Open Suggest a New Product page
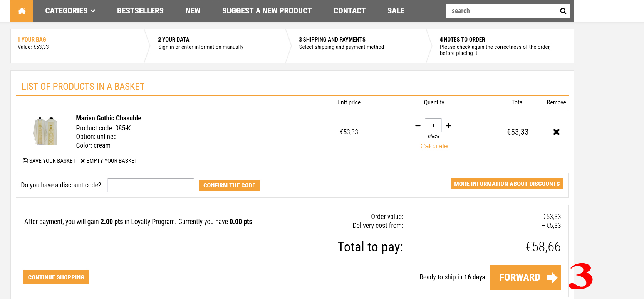 click(267, 11)
